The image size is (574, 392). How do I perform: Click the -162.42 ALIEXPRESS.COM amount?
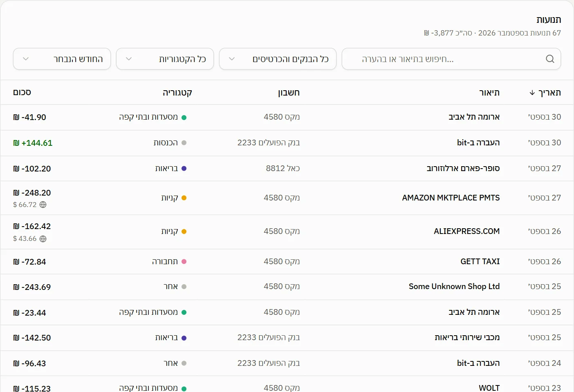coord(32,226)
